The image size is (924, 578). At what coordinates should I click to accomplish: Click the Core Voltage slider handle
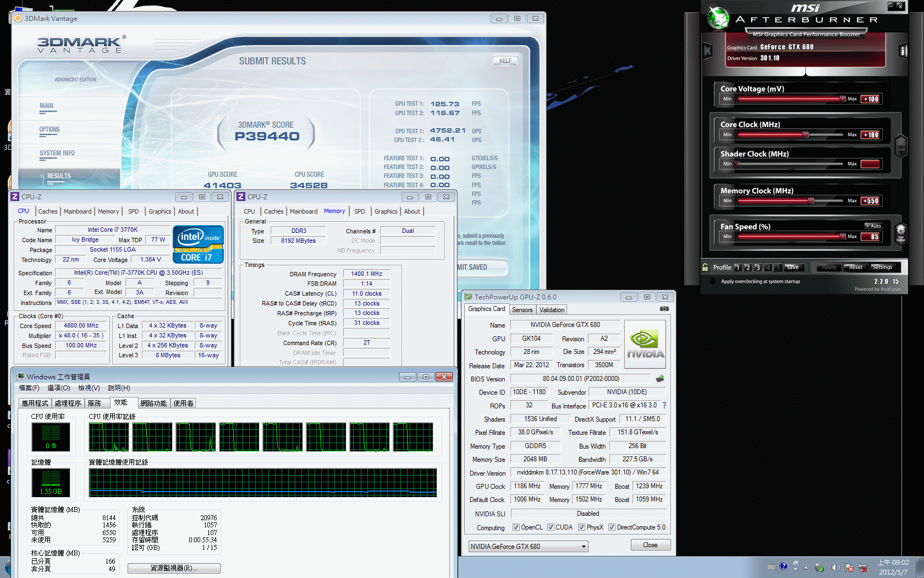point(843,99)
